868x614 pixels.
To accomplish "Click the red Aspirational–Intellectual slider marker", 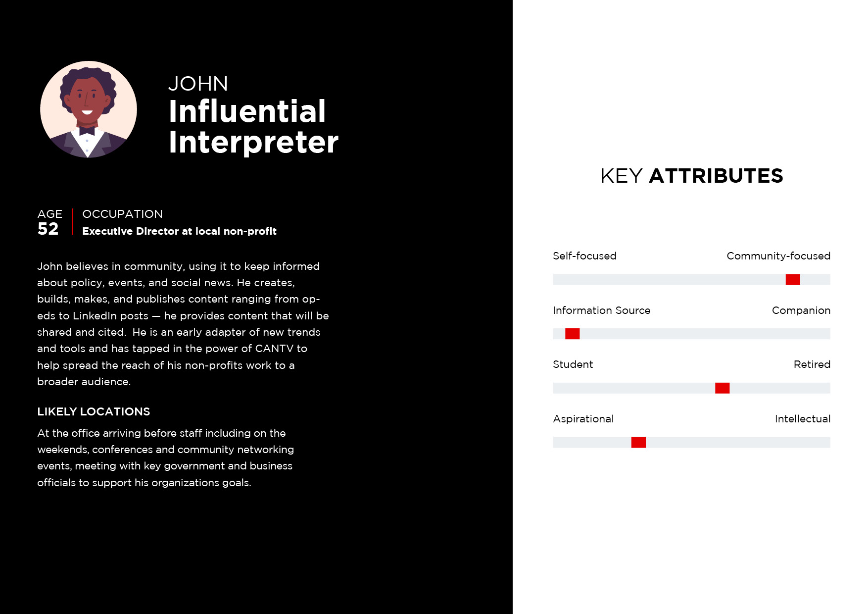I will (x=638, y=442).
